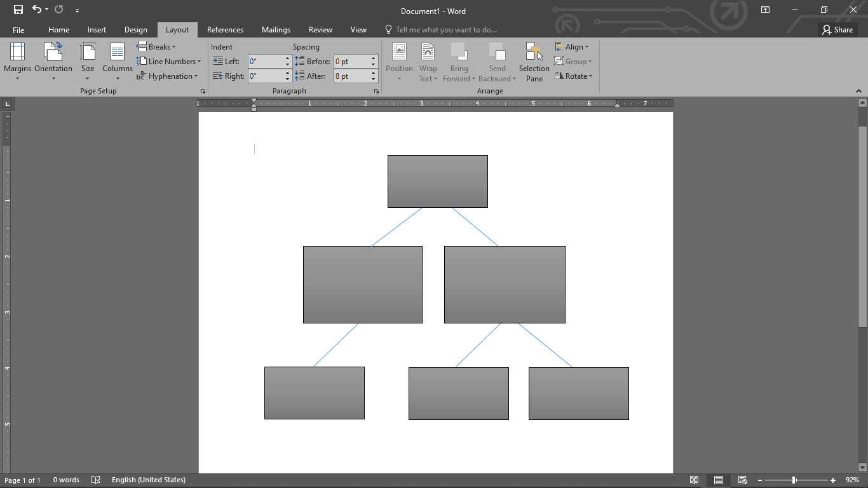This screenshot has width=868, height=488.
Task: Click the Indent Right value field
Action: pyautogui.click(x=266, y=76)
